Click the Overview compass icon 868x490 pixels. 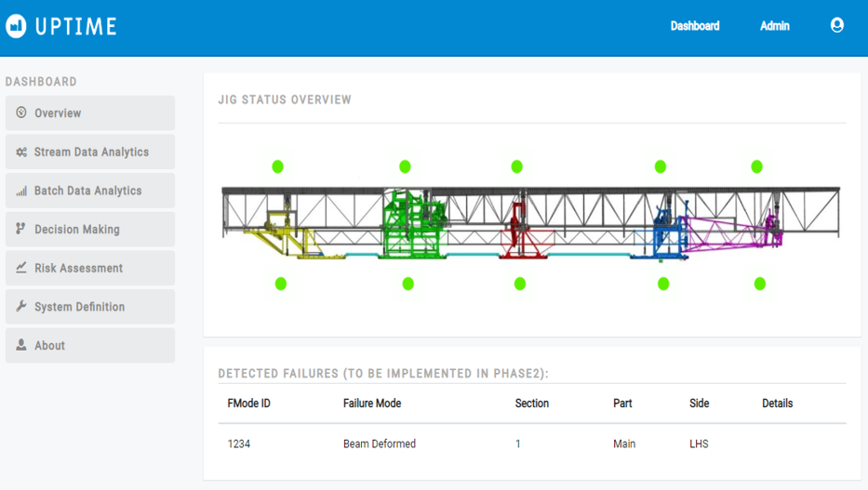point(21,113)
